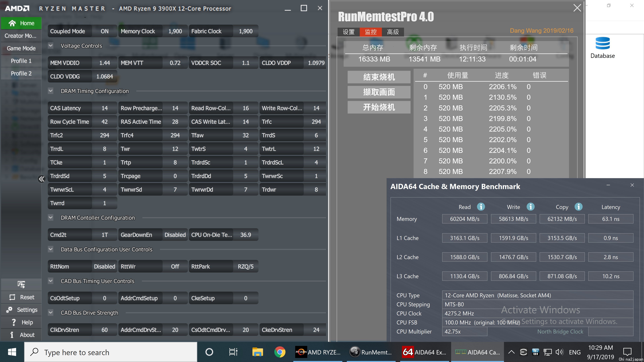Open the 设置 tab in RunMemtestPro
The width and height of the screenshot is (644, 362).
[x=348, y=32]
